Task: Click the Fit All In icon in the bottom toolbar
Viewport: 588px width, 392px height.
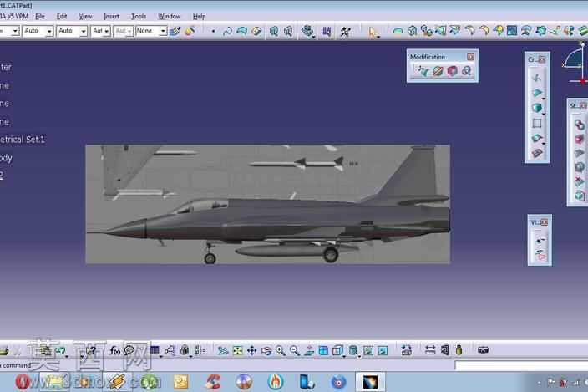Action: (238, 351)
